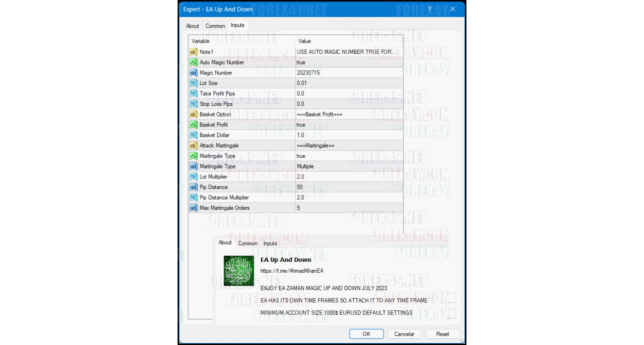The height and width of the screenshot is (345, 644).
Task: Click the Lot Size double-type icon
Action: point(193,83)
